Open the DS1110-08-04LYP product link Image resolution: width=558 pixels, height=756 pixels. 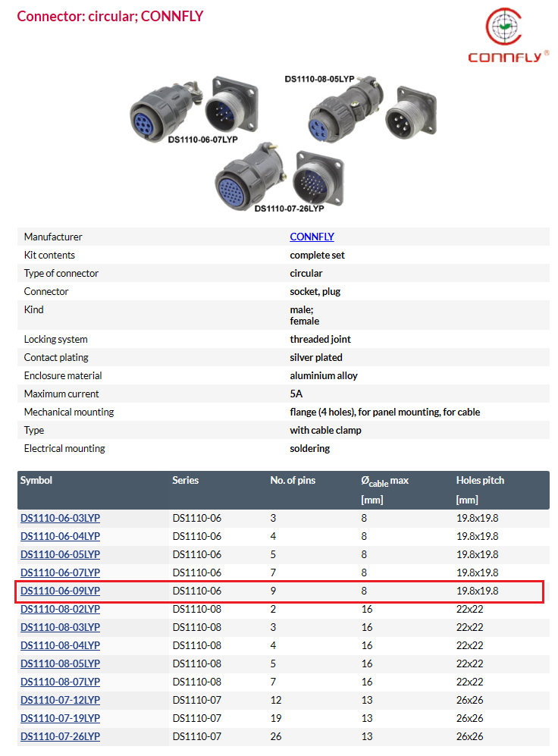60,645
